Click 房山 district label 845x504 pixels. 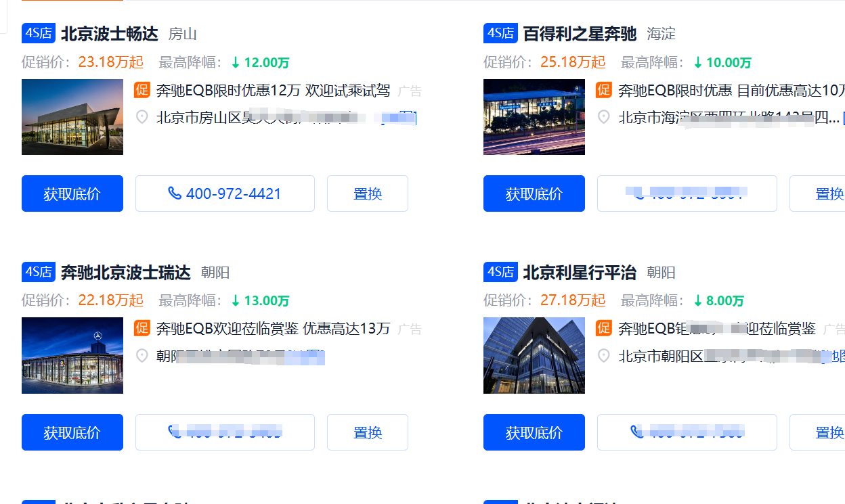click(183, 34)
